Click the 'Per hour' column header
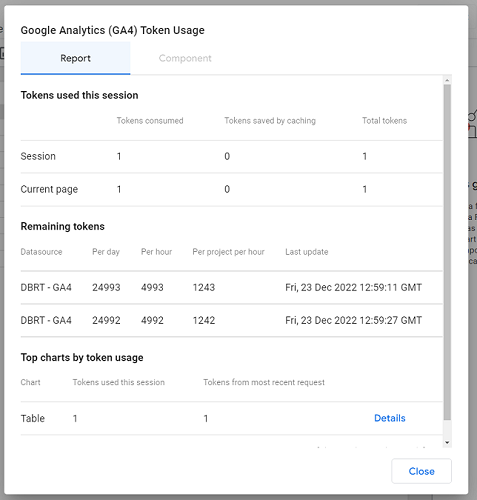This screenshot has width=477, height=500. coord(157,252)
